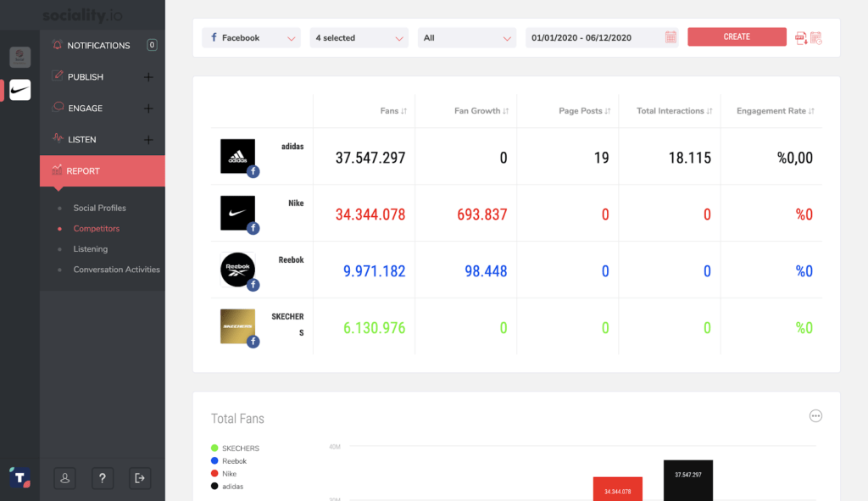Open the Notifications menu item

(x=103, y=46)
